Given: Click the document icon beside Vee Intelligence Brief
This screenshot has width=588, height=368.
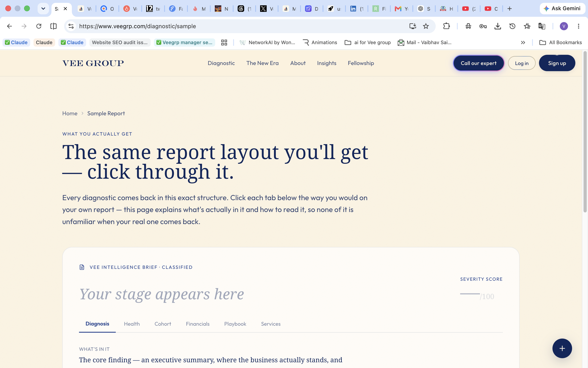Looking at the screenshot, I should [82, 267].
